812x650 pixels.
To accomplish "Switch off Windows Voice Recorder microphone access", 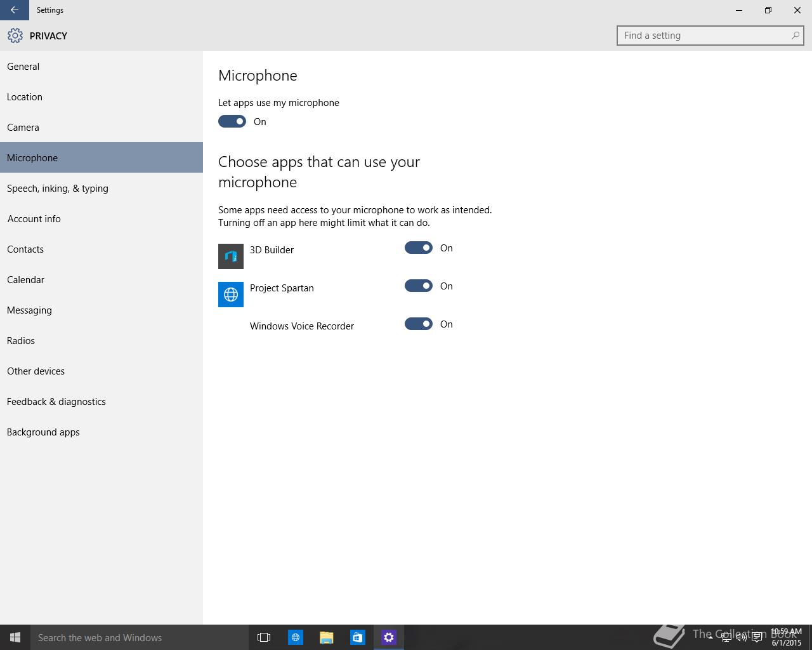I will [x=419, y=324].
